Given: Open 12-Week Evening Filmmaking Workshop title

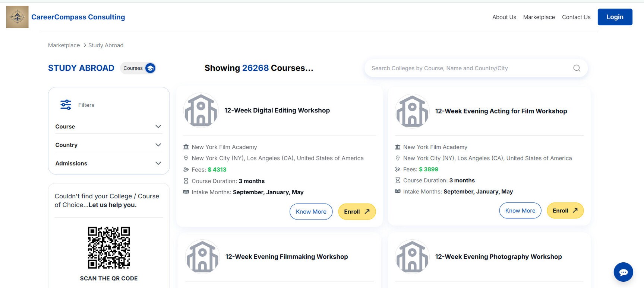Looking at the screenshot, I should pos(287,257).
